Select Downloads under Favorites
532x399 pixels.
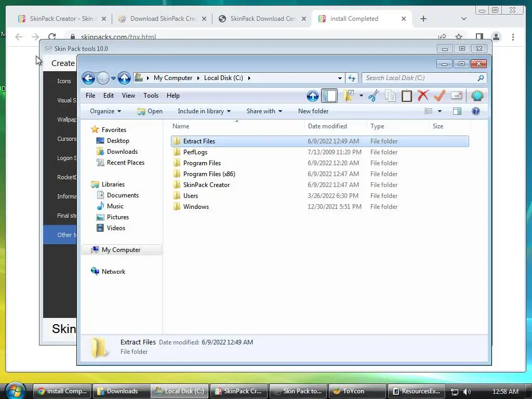click(x=122, y=152)
